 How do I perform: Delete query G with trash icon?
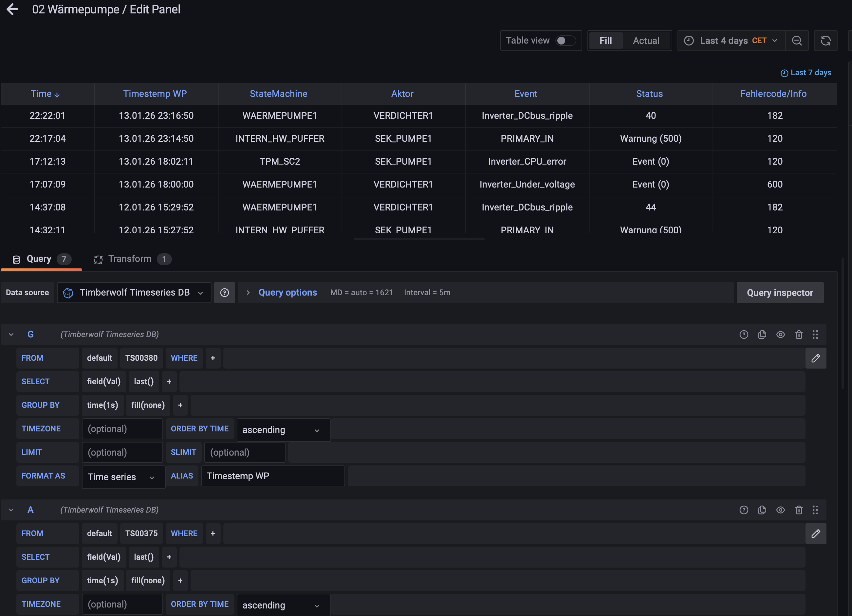click(799, 334)
